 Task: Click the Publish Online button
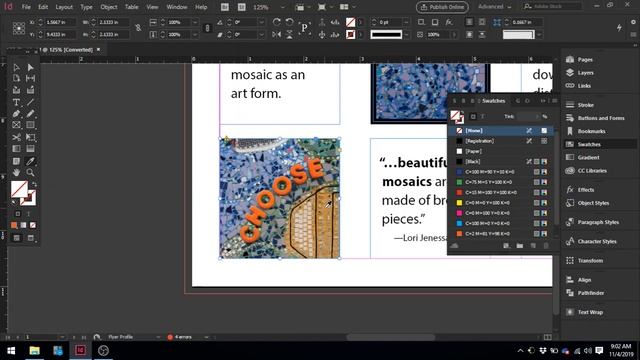[442, 7]
